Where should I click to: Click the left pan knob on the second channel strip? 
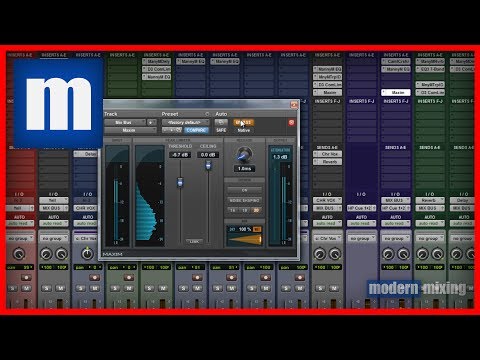(x=46, y=254)
